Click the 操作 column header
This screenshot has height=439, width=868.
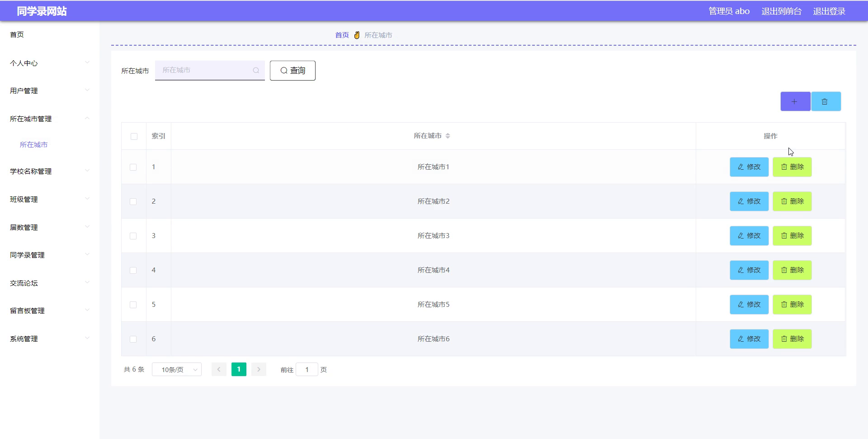click(x=770, y=136)
